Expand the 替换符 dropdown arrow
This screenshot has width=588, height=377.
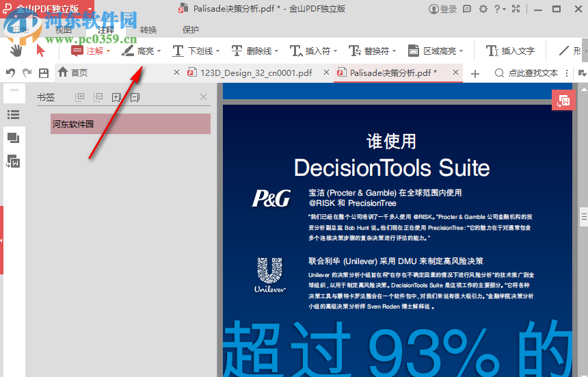tap(394, 51)
